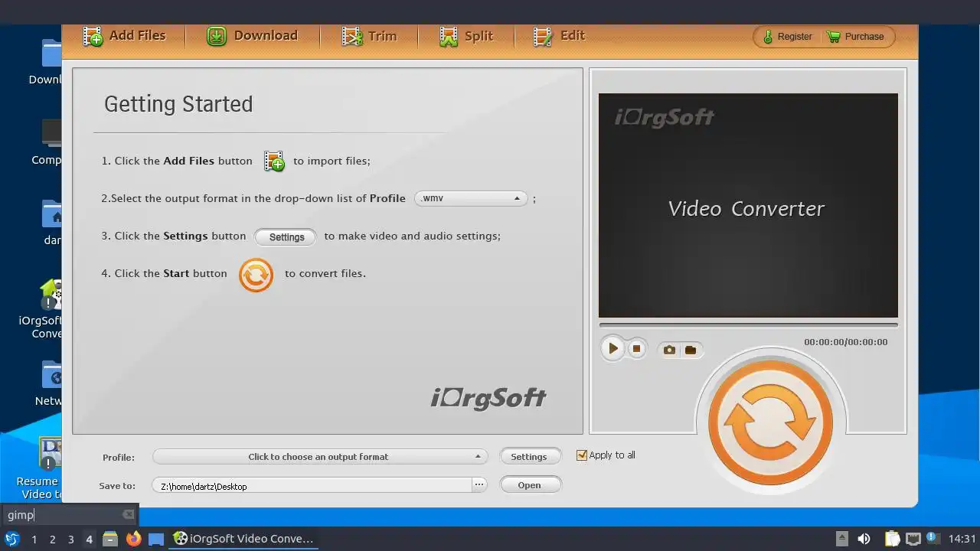This screenshot has width=980, height=551.
Task: Launch Firefox from the taskbar
Action: [x=133, y=539]
